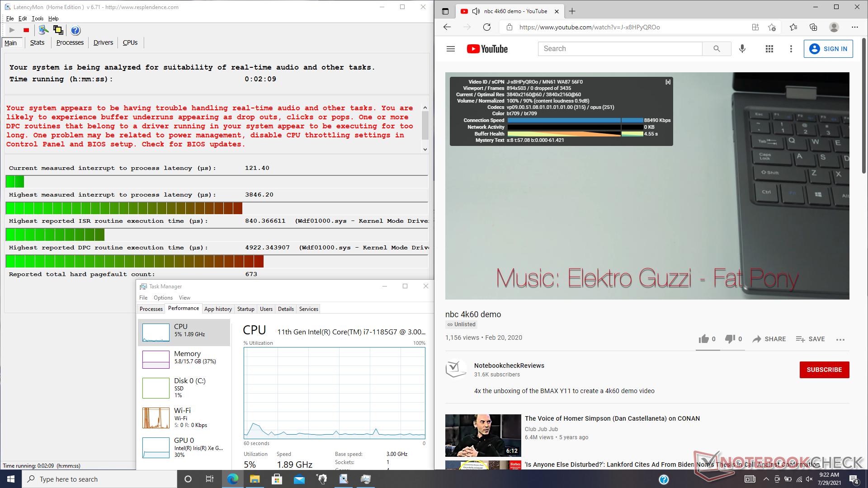Image resolution: width=868 pixels, height=488 pixels.
Task: Open the YouTube apps grid icon
Action: [x=769, y=49]
